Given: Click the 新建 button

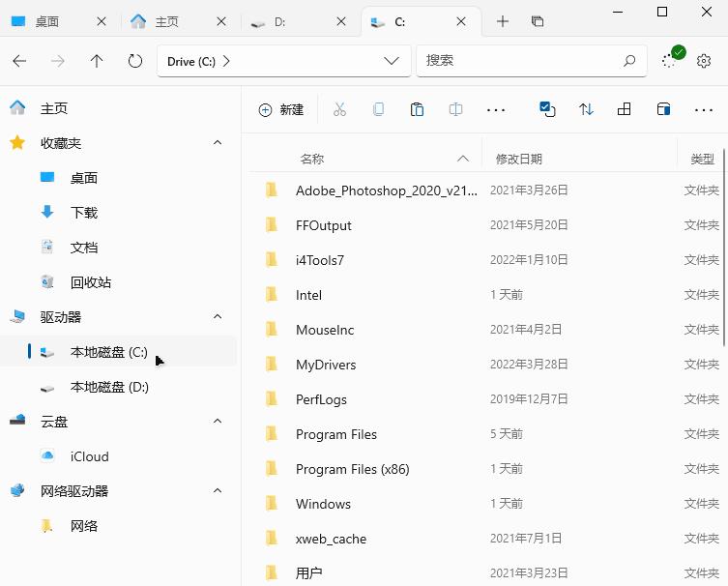Looking at the screenshot, I should [281, 110].
